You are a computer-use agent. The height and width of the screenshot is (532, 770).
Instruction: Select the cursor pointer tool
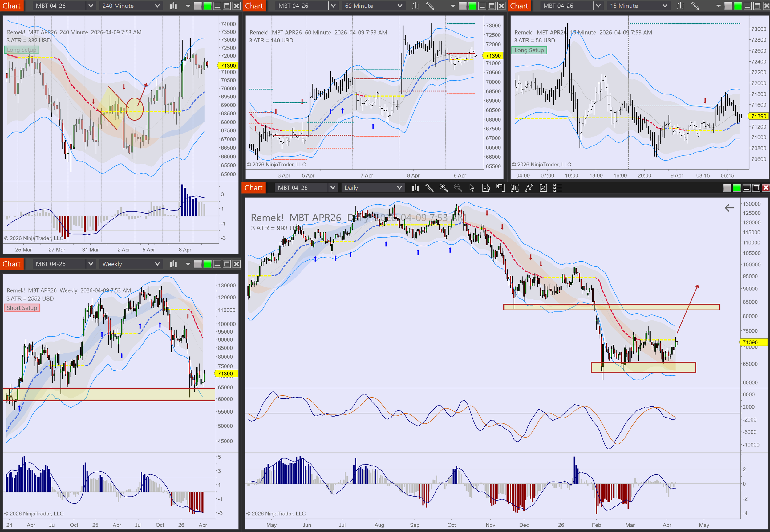(472, 188)
